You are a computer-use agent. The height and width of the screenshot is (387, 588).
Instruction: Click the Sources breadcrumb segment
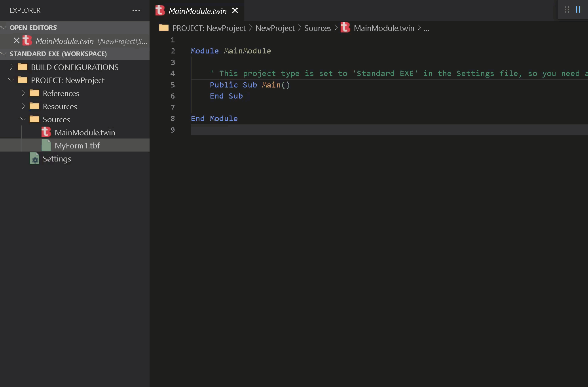pyautogui.click(x=318, y=28)
